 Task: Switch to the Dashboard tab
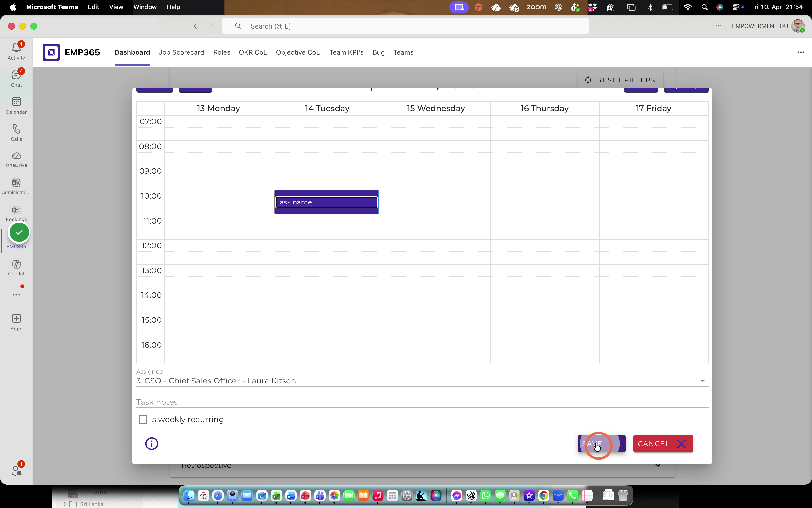(132, 52)
